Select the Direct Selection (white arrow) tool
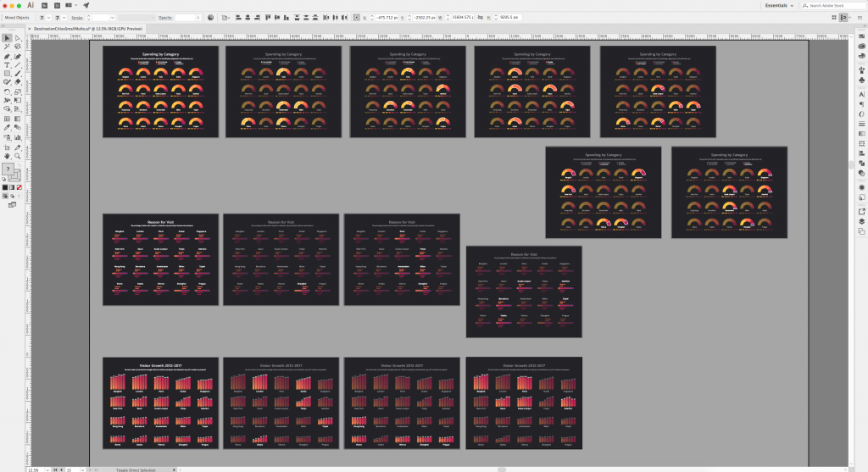Viewport: 868px width, 472px height. point(18,37)
